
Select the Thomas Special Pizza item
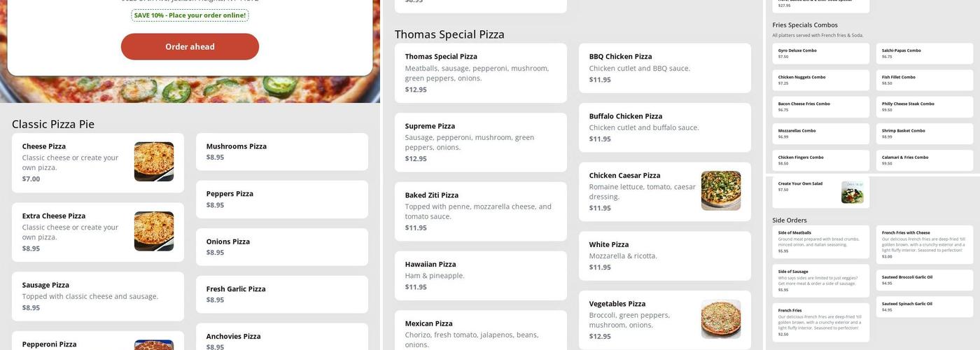[x=480, y=73]
